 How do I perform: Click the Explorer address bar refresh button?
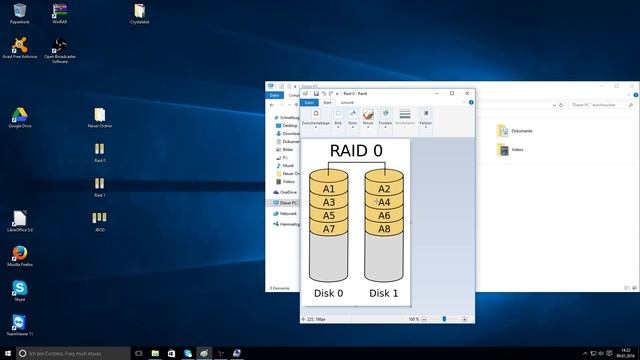pyautogui.click(x=561, y=105)
